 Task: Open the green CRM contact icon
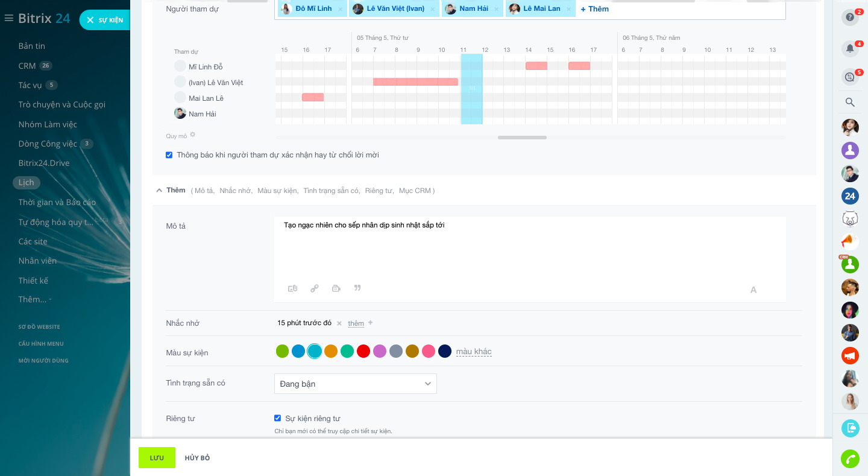click(x=850, y=264)
